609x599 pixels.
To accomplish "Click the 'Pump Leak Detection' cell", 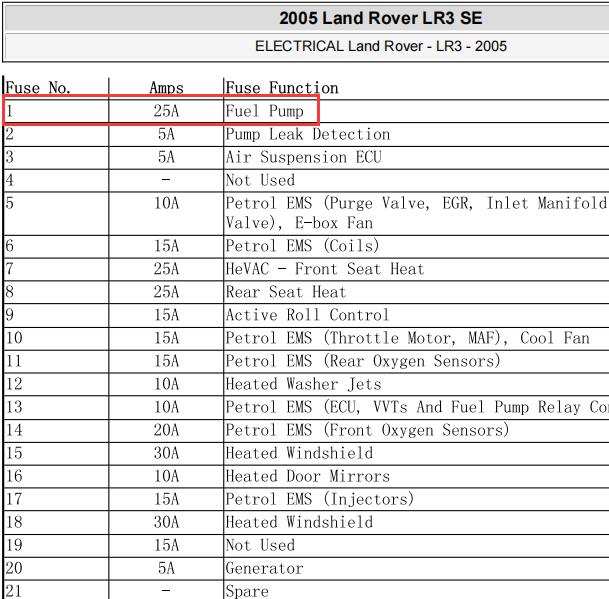I will tap(308, 134).
